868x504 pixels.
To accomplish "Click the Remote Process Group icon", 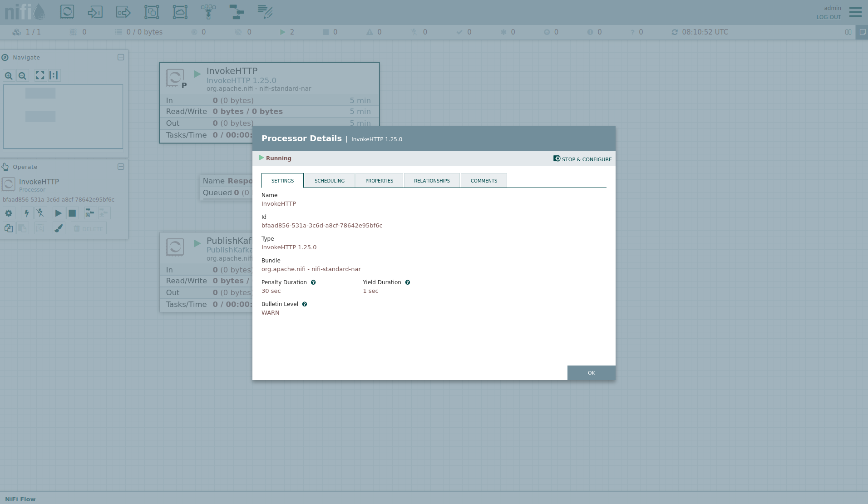I will pyautogui.click(x=180, y=12).
